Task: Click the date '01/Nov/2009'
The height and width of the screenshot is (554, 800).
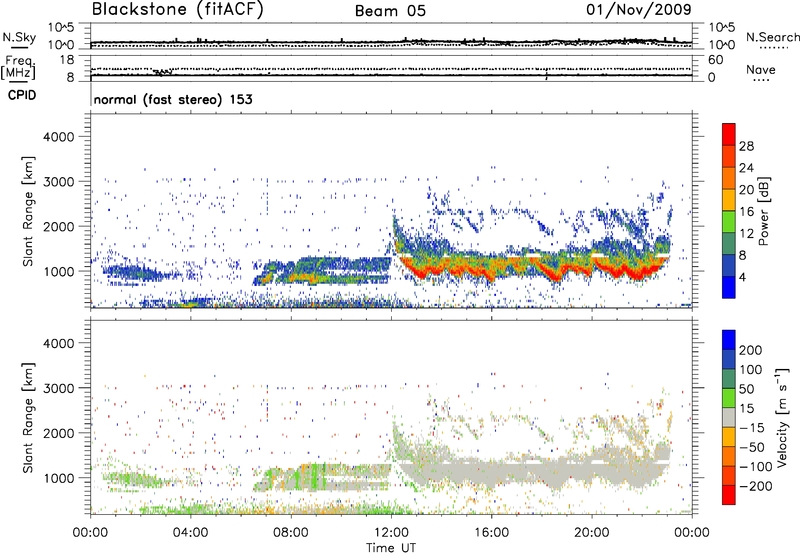Action: click(639, 9)
